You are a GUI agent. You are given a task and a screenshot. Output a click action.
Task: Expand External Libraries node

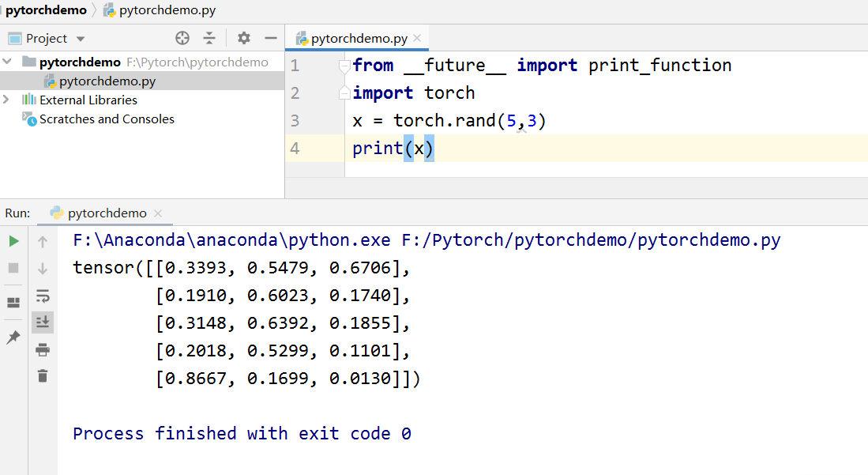pos(6,100)
